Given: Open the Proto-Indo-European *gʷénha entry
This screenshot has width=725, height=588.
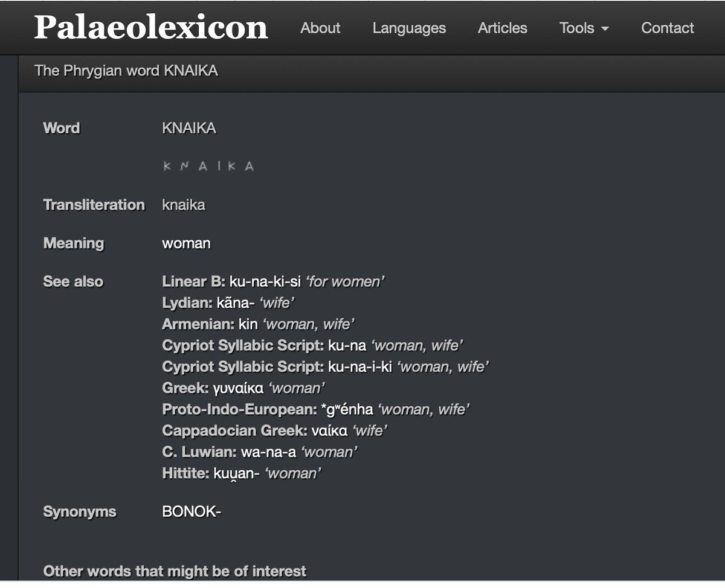Looking at the screenshot, I should 347,409.
